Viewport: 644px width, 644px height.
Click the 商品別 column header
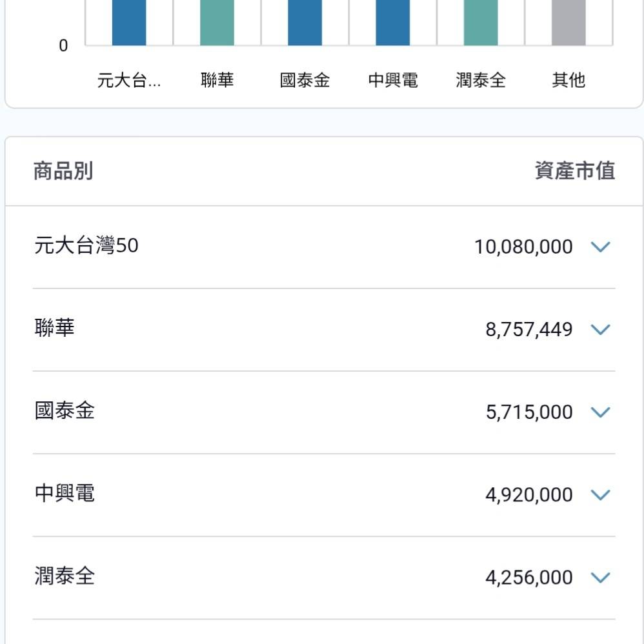(x=63, y=171)
